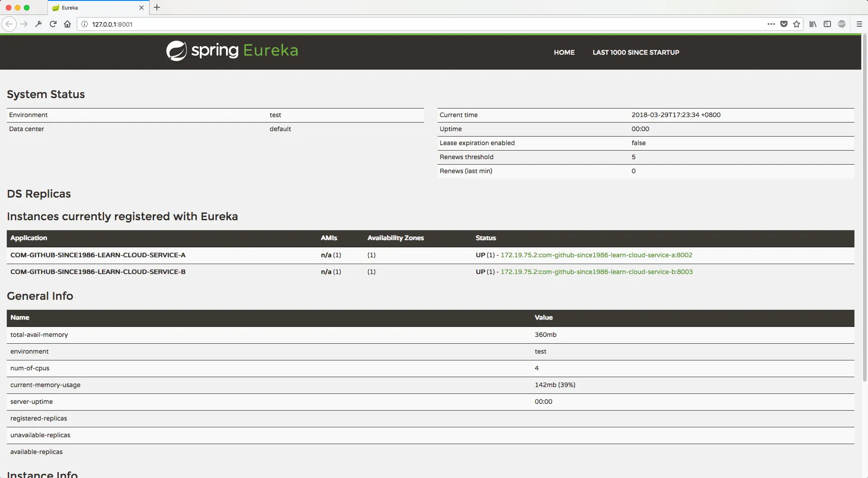The image size is (868, 478).
Task: Go to the HOME navigation item
Action: coord(564,52)
